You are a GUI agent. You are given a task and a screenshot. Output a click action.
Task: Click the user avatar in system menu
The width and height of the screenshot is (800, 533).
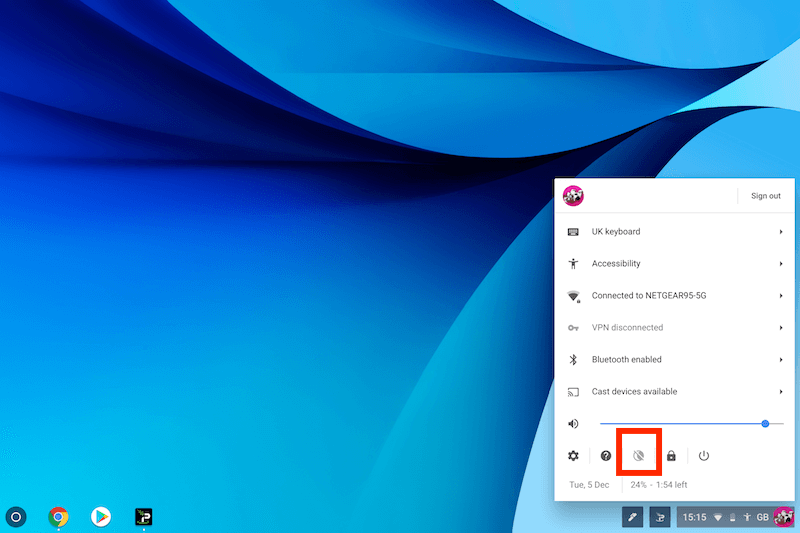coord(573,196)
